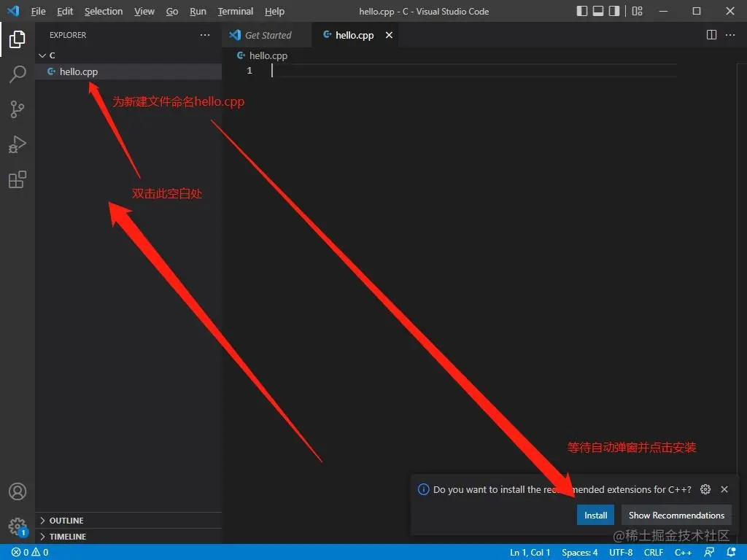
Task: Click Show Recommendations button
Action: point(676,516)
